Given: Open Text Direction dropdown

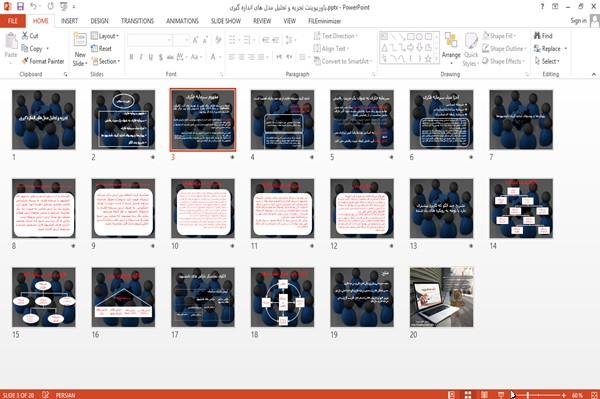Looking at the screenshot, I should [x=336, y=36].
